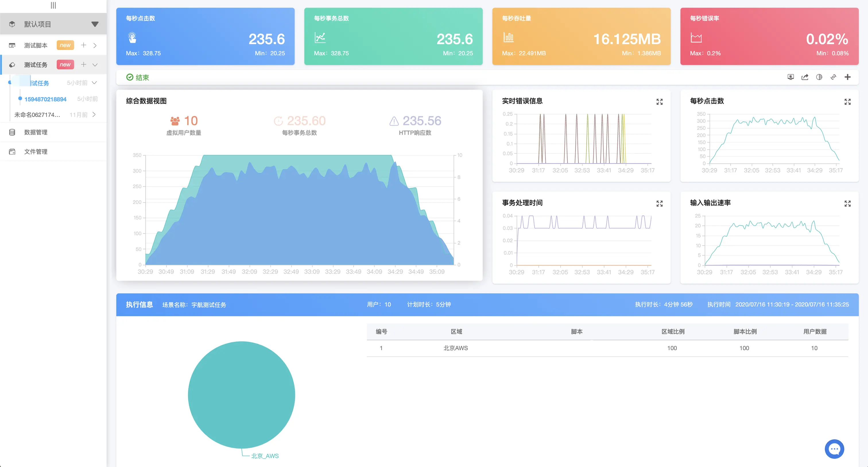Click the rotate/refresh sync icon
The image size is (868, 467).
point(833,77)
